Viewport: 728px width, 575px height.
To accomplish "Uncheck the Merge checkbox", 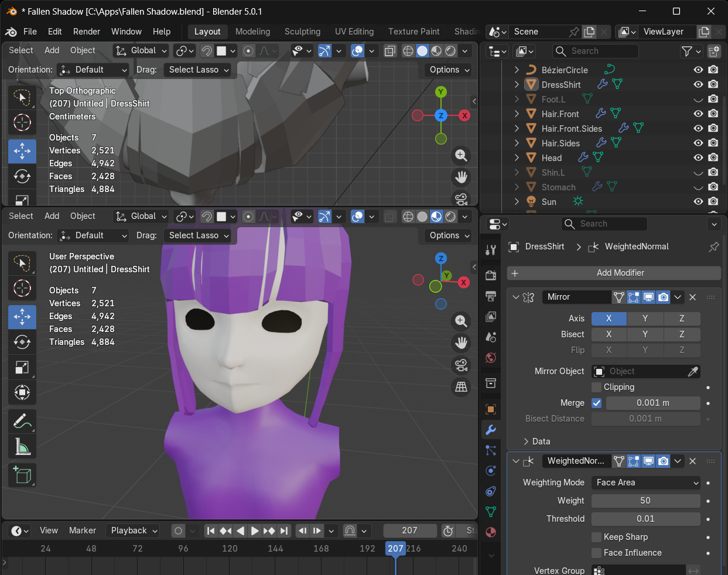I will [597, 403].
